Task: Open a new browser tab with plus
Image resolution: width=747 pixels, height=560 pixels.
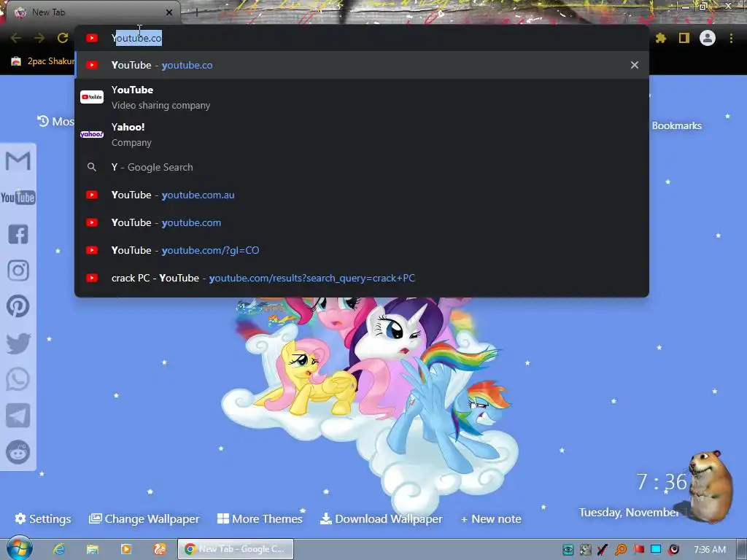Action: (196, 12)
